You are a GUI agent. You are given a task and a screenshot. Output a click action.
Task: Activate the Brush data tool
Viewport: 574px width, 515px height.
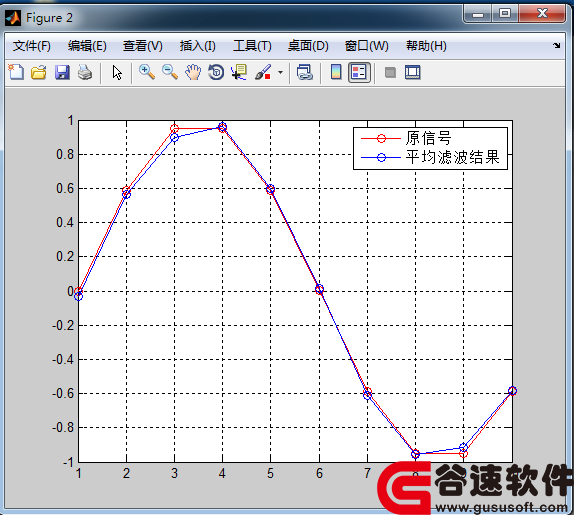(263, 72)
